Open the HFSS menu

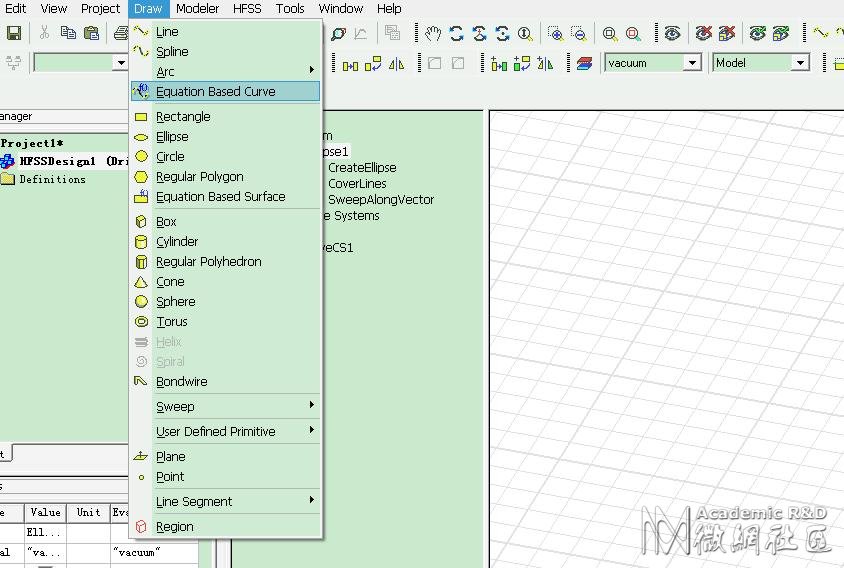point(247,9)
